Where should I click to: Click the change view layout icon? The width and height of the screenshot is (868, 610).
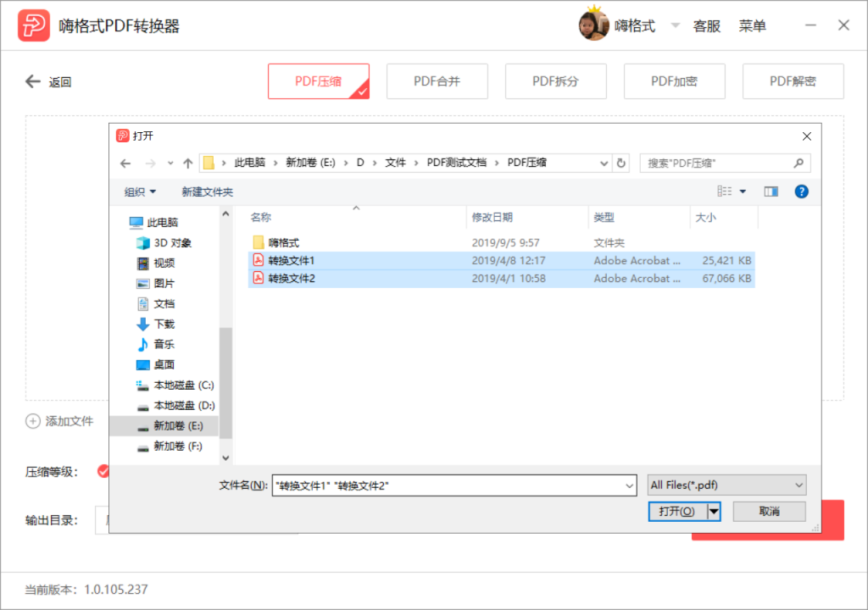(724, 191)
